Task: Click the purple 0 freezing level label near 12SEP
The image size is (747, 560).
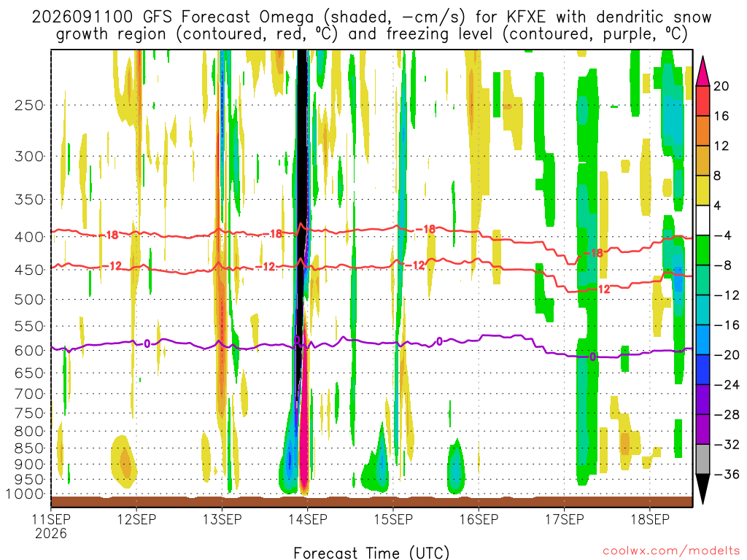Action: pos(147,344)
